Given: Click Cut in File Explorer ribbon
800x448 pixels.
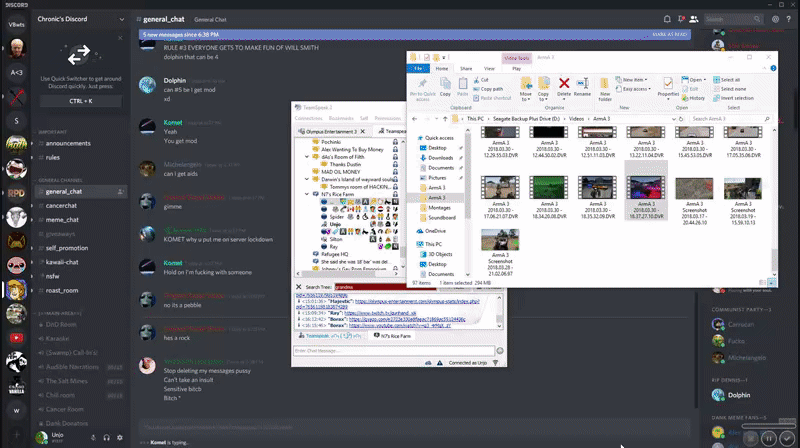Looking at the screenshot, I should tap(481, 80).
